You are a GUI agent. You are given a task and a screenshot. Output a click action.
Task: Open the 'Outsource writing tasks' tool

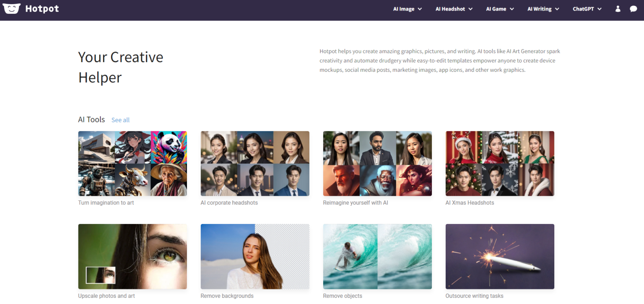tap(500, 256)
